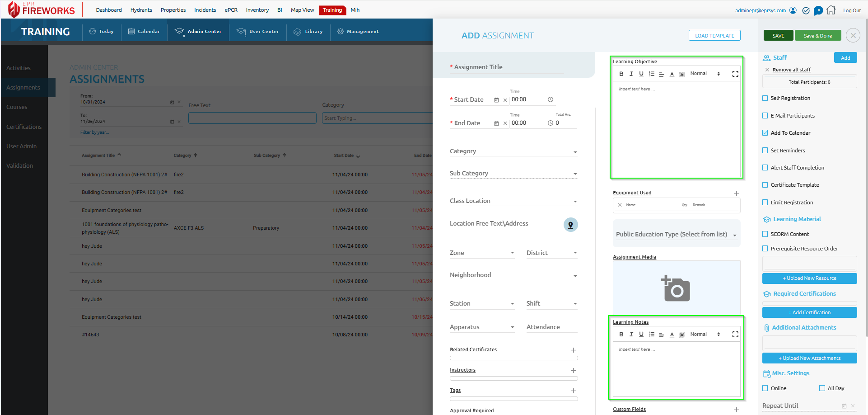Expand Learning Objective editor to fullscreen
Screen dimensions: 868x415
point(735,74)
